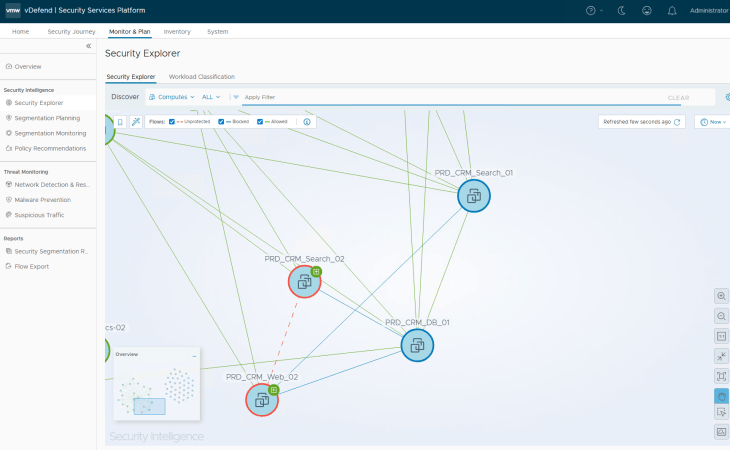The height and width of the screenshot is (450, 730).
Task: Toggle the Blocked flows checkbox
Action: pyautogui.click(x=221, y=122)
